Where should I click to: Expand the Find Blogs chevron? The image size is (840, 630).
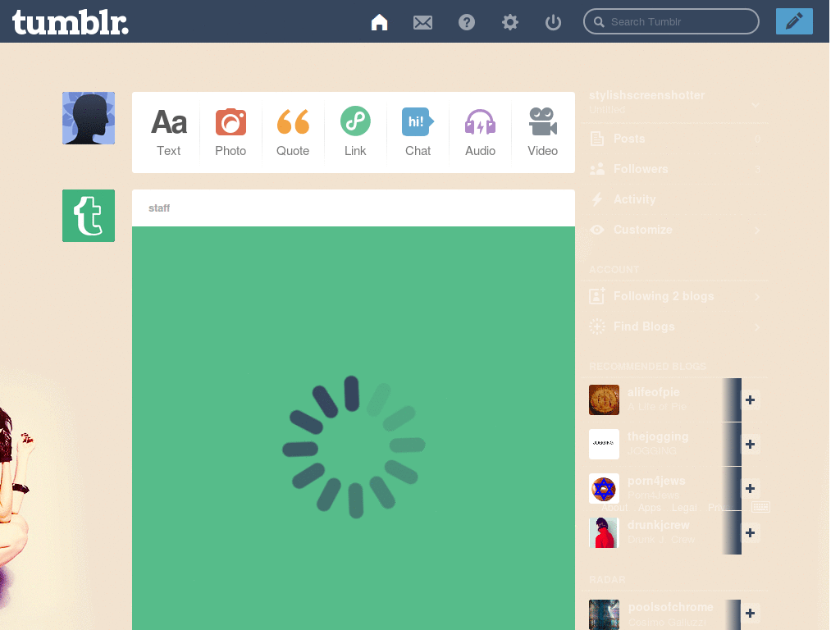pyautogui.click(x=757, y=326)
